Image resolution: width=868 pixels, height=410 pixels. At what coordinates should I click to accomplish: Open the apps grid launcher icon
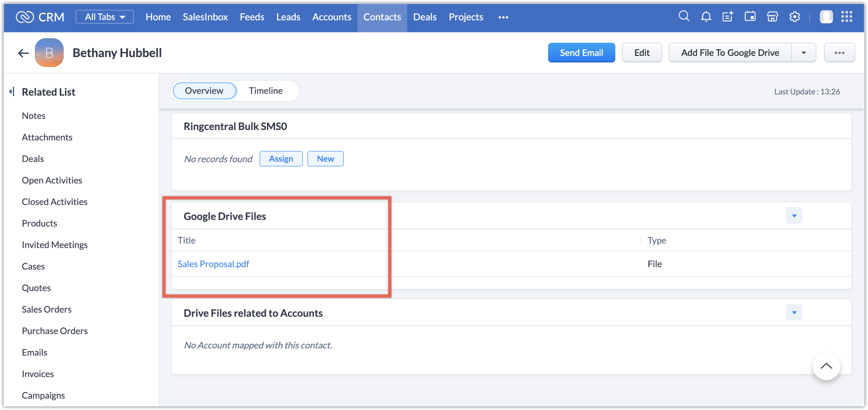point(847,16)
